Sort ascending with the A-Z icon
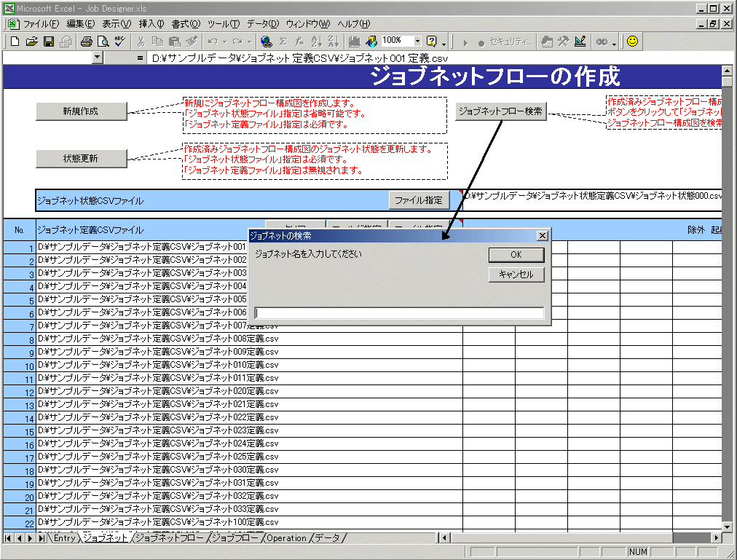 [x=316, y=42]
